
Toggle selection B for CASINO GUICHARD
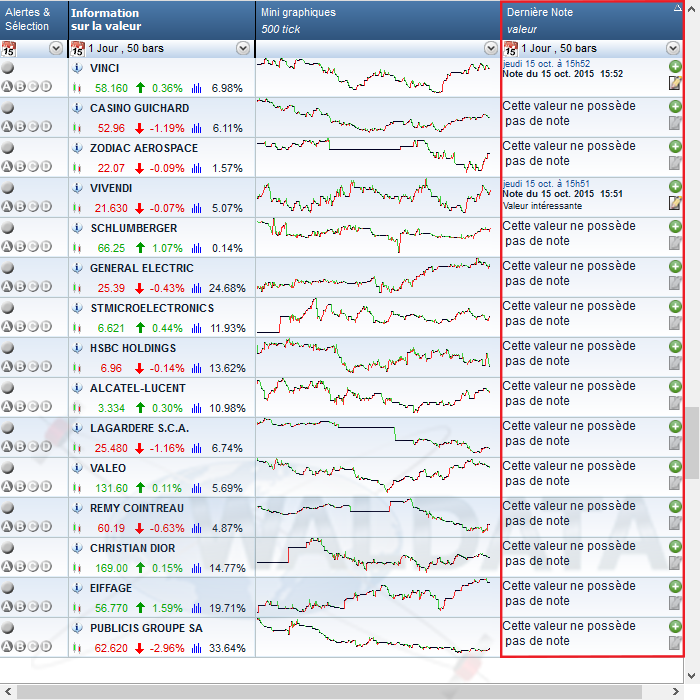coord(20,127)
